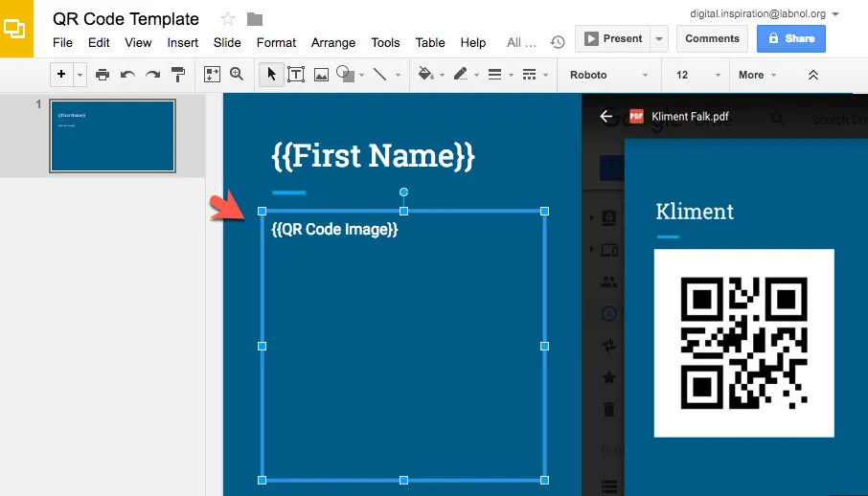Open the Slide menu
868x496 pixels.
[x=227, y=43]
